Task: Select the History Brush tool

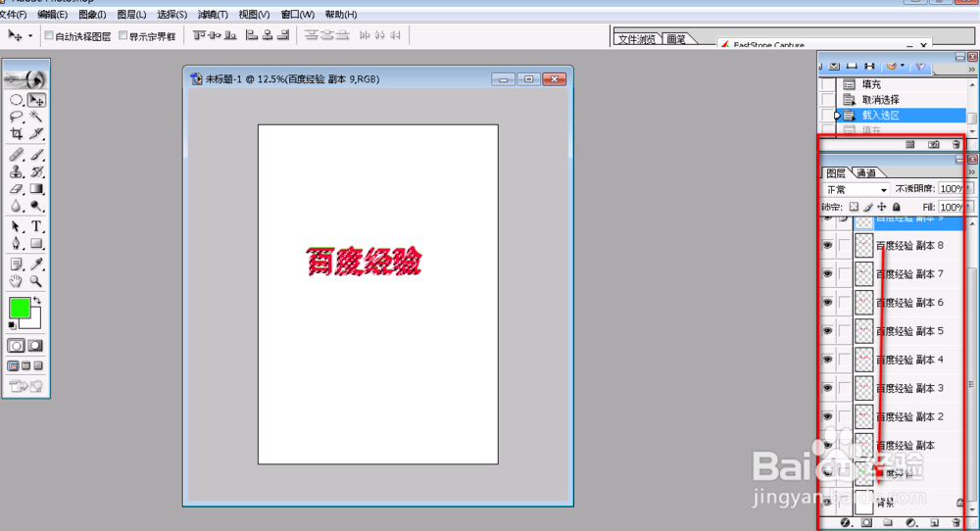Action: (36, 171)
